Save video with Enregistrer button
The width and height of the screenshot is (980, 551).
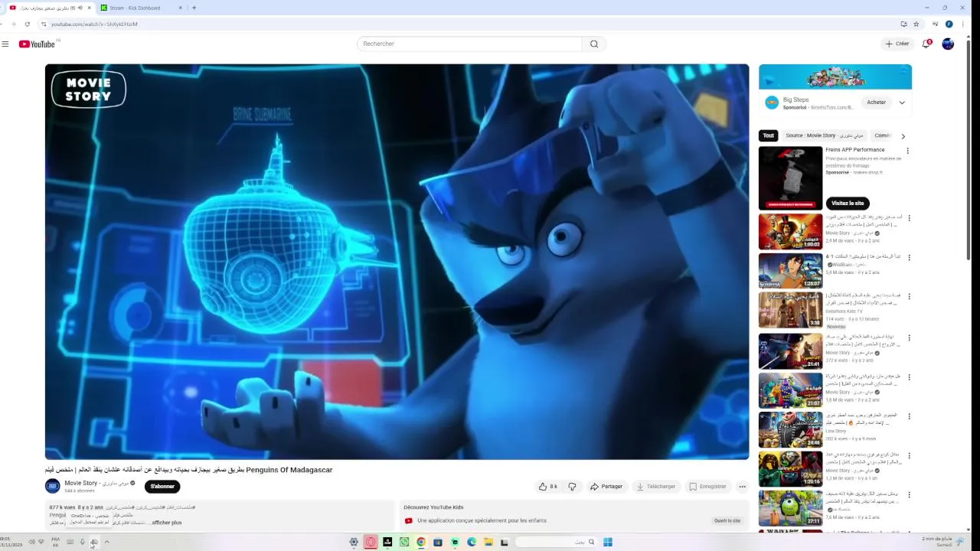(707, 486)
